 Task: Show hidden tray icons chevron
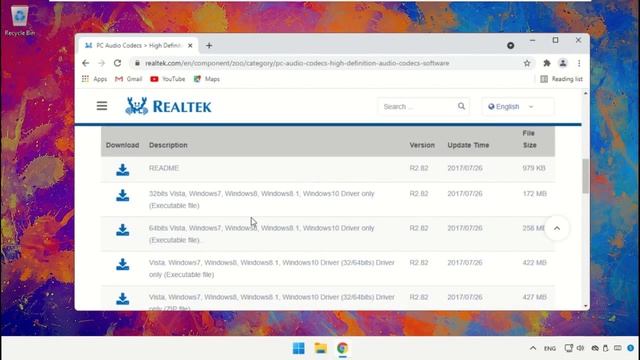[533, 348]
